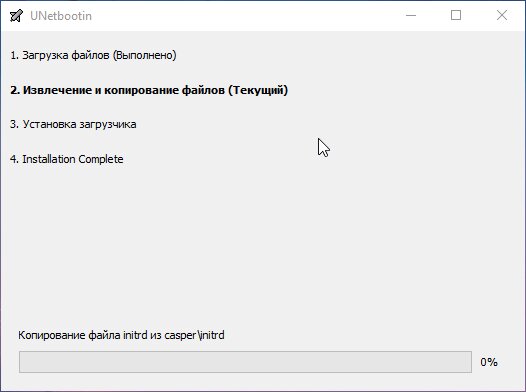
Task: Click the 0% progress percentage label
Action: [489, 362]
